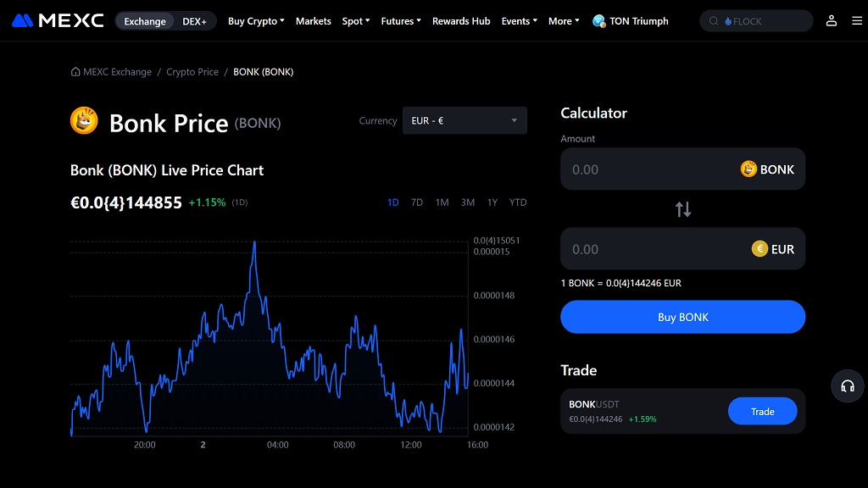Click the EUR coin icon in calculator
The image size is (868, 488).
[x=759, y=249]
